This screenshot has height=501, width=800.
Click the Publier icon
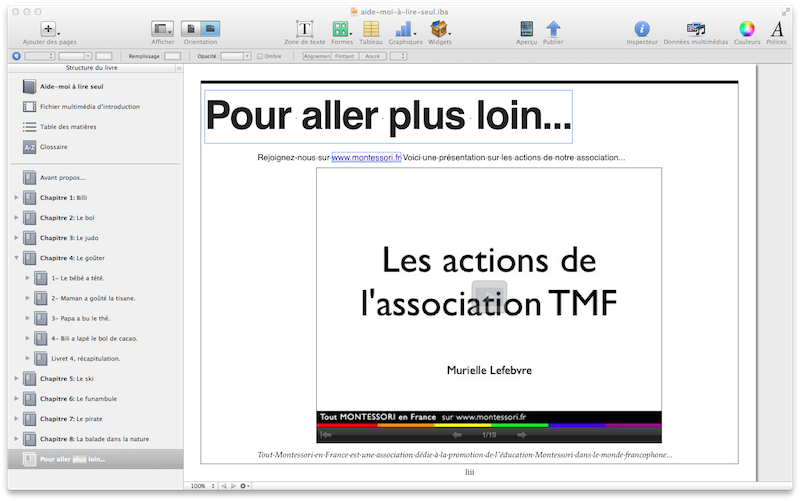point(553,29)
